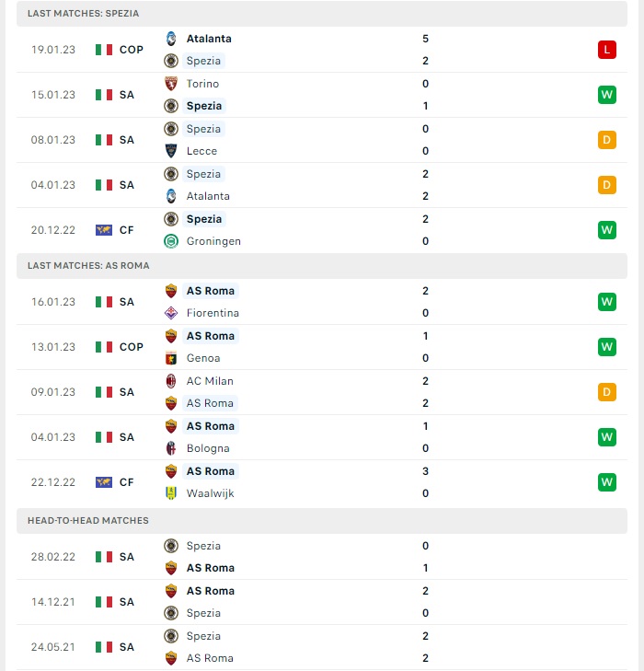
Task: Select the Last Matches: Spezia header
Action: (x=322, y=13)
